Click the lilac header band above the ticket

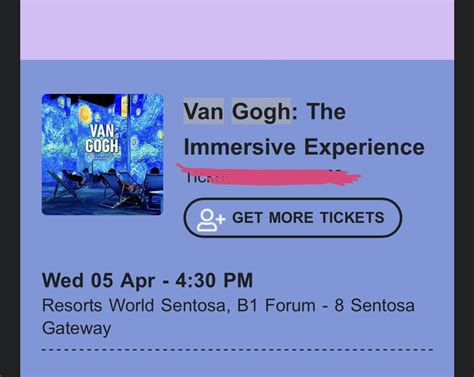click(x=237, y=30)
